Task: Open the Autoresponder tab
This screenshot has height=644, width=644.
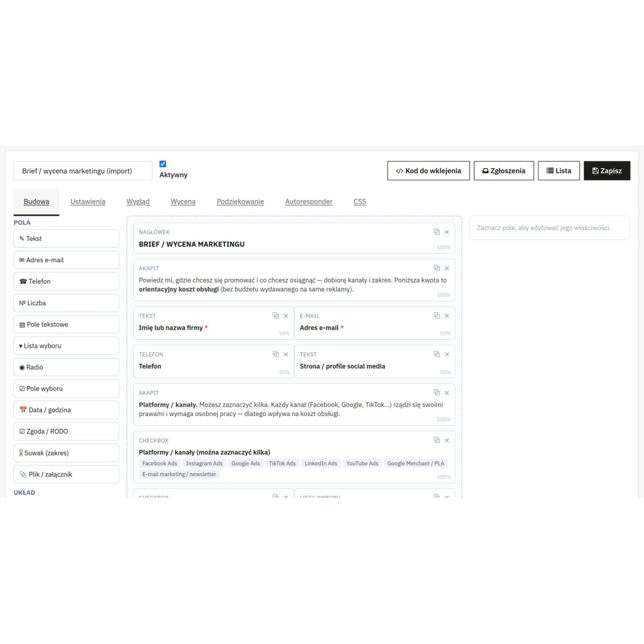Action: pyautogui.click(x=309, y=202)
